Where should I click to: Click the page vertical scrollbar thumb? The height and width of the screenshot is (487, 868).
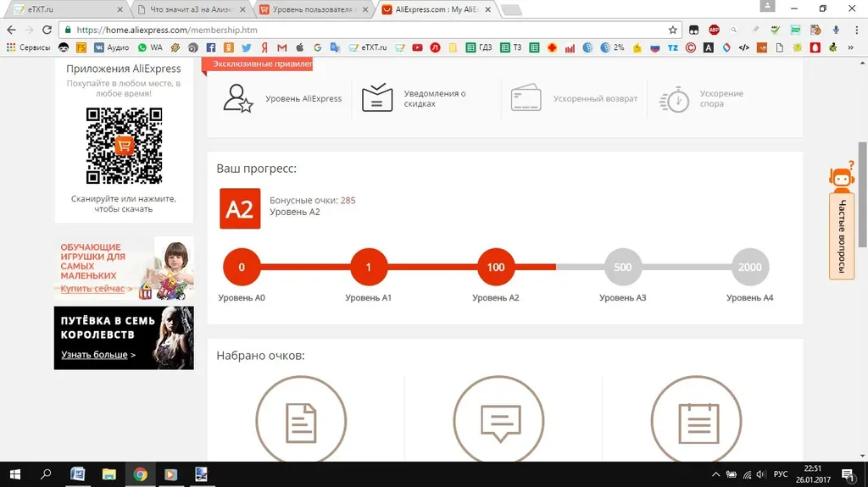coord(862,195)
